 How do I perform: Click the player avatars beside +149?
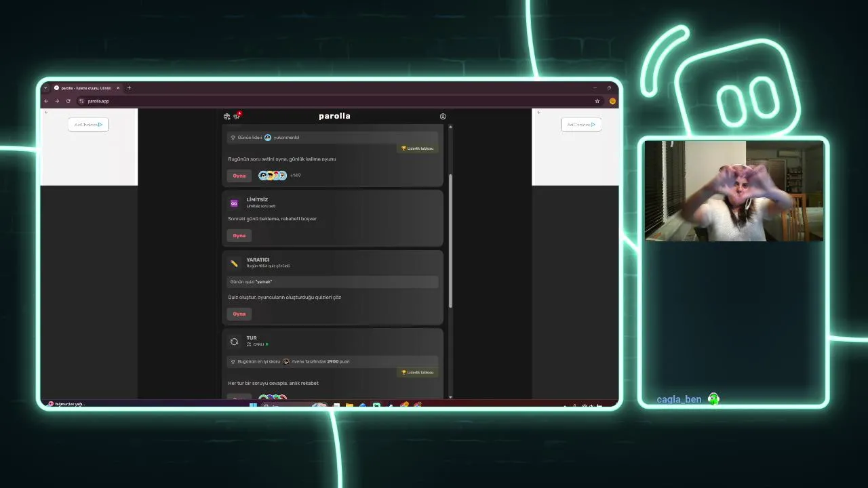pyautogui.click(x=272, y=176)
